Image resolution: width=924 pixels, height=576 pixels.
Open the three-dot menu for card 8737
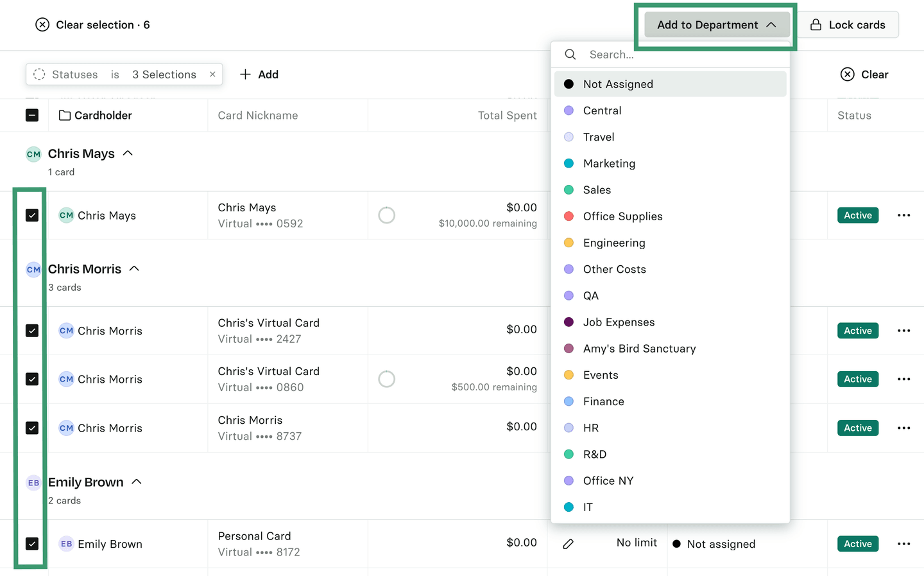tap(903, 428)
